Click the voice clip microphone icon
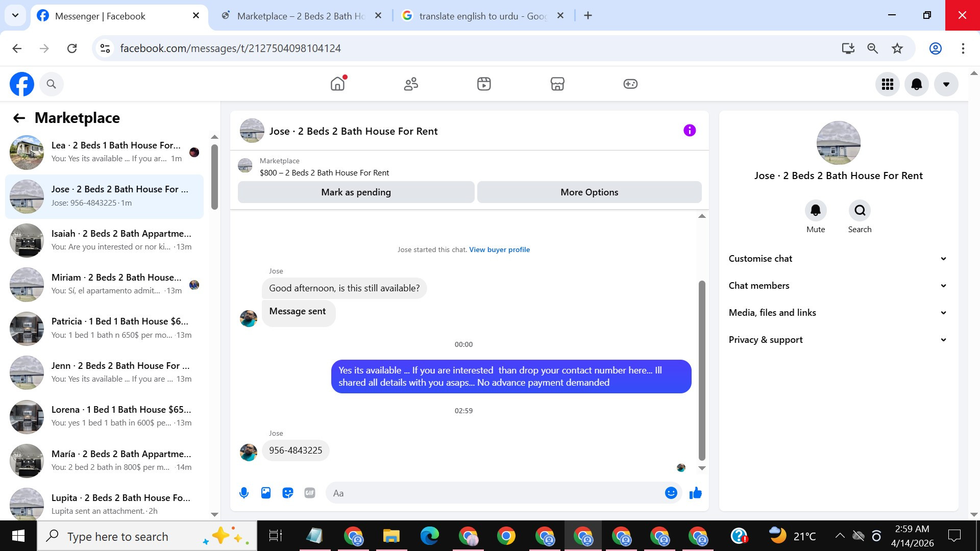 (244, 493)
